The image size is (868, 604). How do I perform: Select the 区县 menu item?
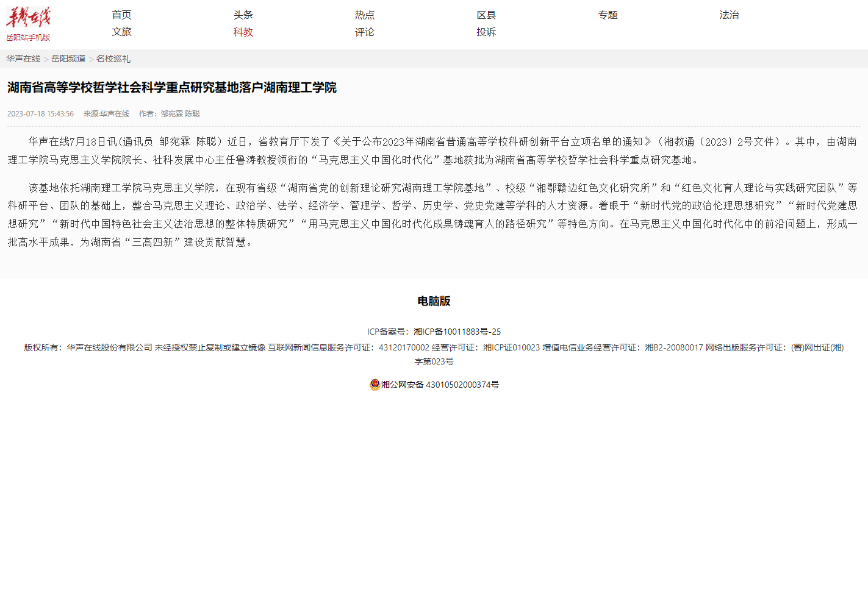486,15
